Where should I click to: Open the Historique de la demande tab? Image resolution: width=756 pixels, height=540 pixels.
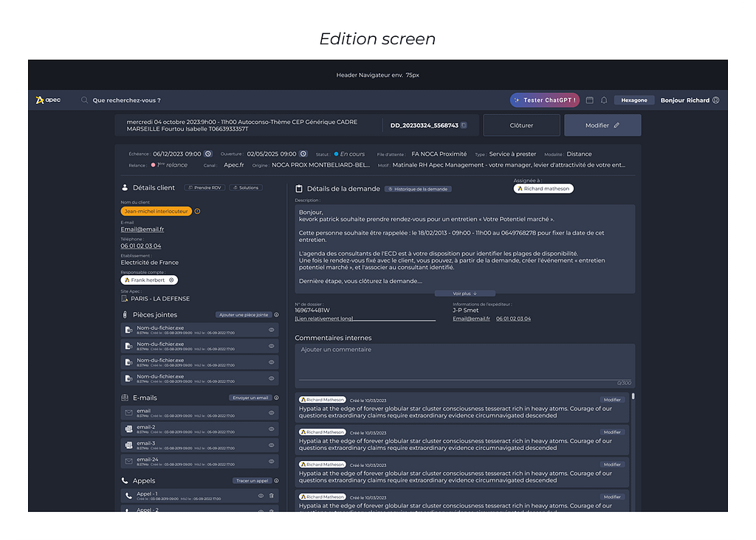tap(418, 189)
